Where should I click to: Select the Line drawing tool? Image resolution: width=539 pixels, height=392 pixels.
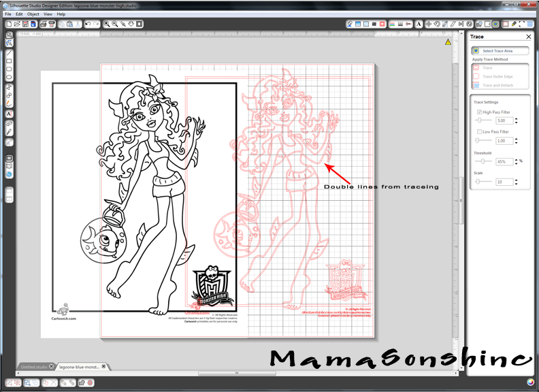coord(10,52)
